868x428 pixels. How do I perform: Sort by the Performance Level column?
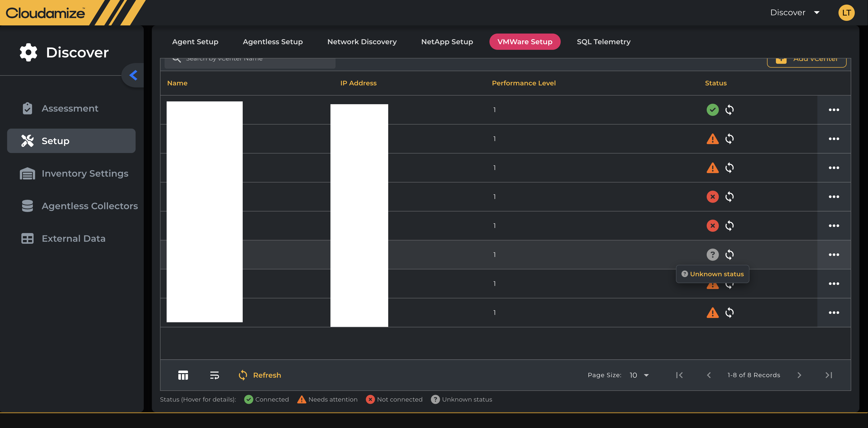524,83
